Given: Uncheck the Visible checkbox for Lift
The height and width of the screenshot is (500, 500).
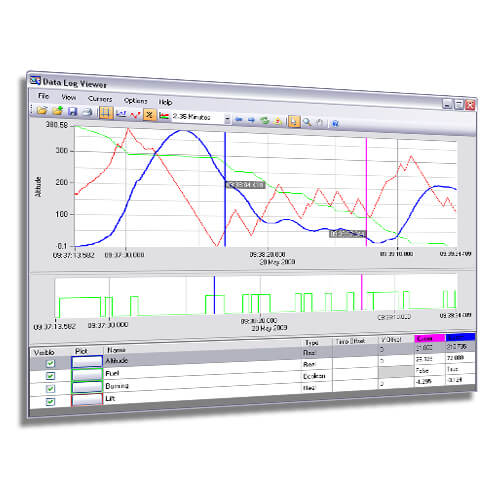Looking at the screenshot, I should click(50, 402).
